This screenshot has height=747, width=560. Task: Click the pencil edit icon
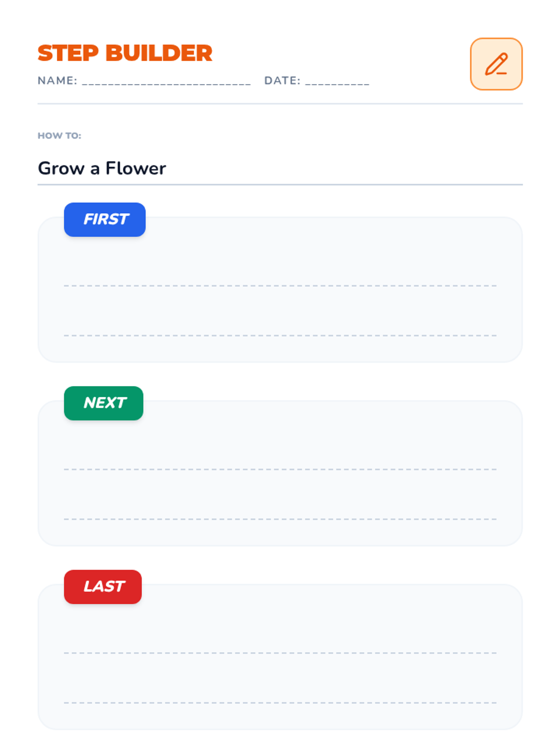tap(496, 64)
